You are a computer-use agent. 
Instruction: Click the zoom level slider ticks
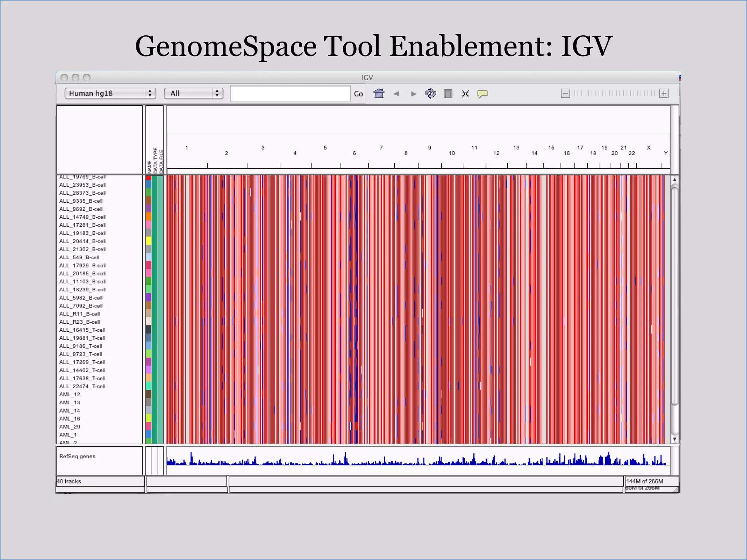(x=615, y=94)
